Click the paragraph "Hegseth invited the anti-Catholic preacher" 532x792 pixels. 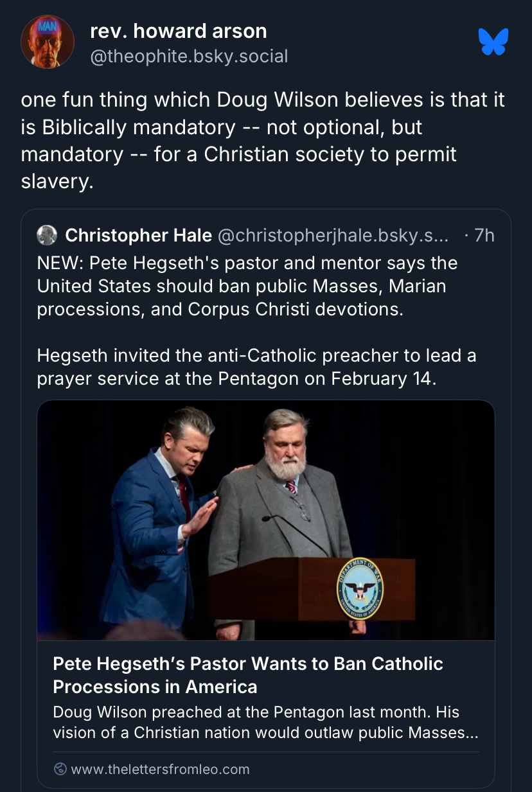256,367
